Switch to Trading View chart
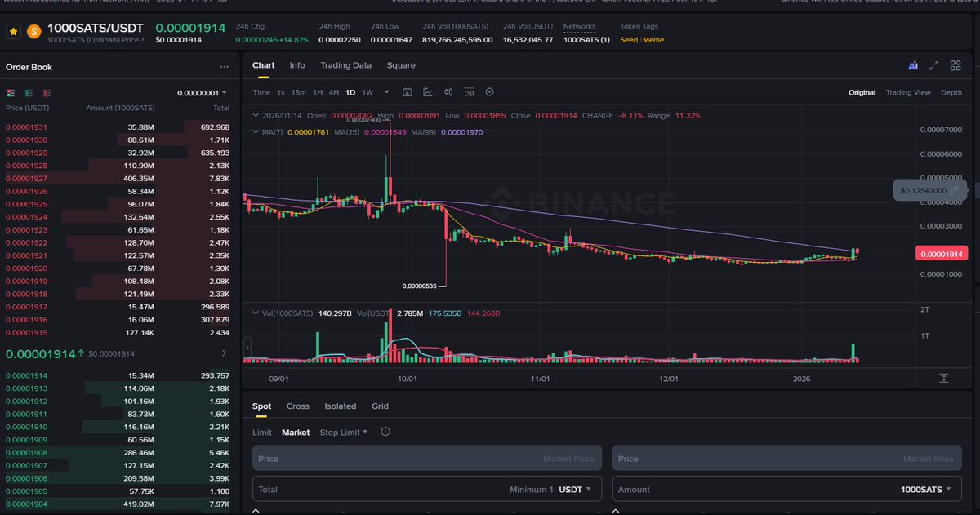Image resolution: width=980 pixels, height=515 pixels. coord(908,92)
